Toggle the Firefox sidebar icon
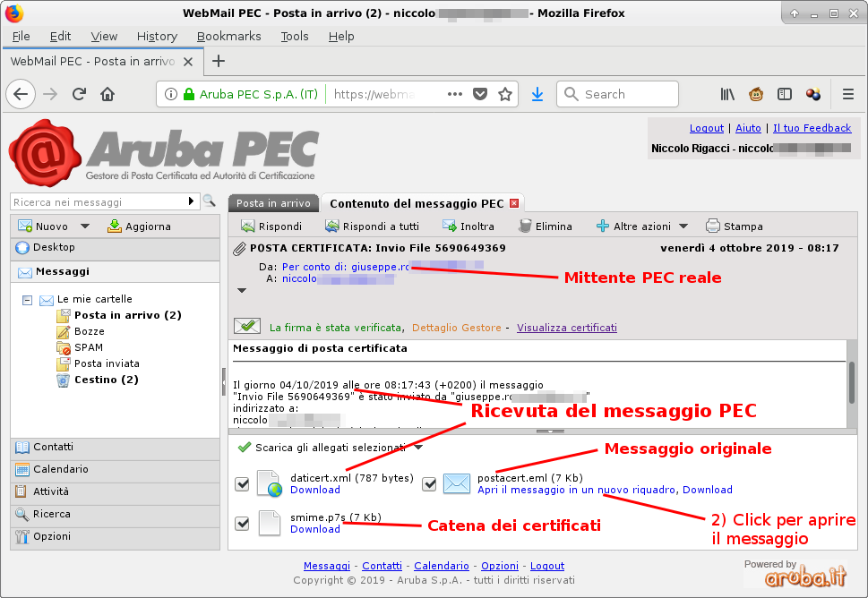This screenshot has height=598, width=868. pos(785,94)
